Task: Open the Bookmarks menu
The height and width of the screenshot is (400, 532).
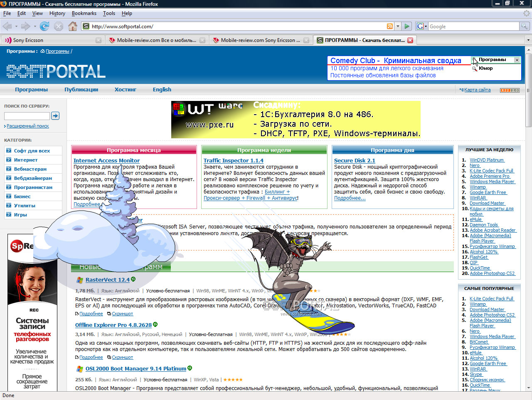Action: [84, 13]
